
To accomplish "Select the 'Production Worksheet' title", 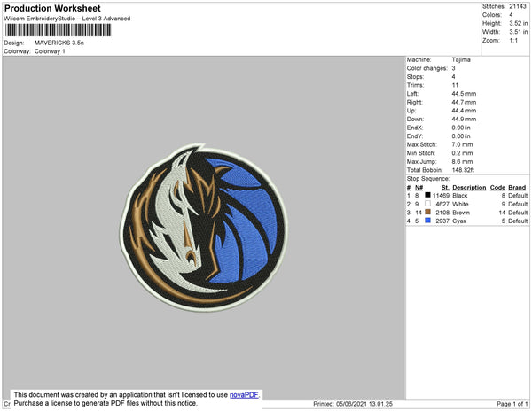I will coord(52,9).
